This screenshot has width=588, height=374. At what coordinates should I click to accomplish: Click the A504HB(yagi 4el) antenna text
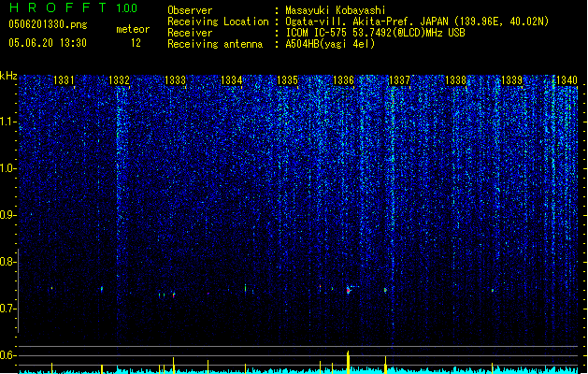point(330,44)
